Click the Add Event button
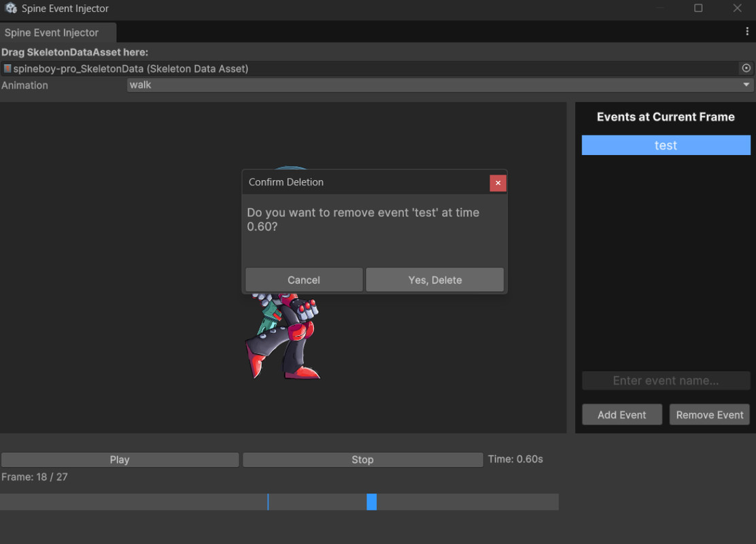756x544 pixels. click(622, 415)
